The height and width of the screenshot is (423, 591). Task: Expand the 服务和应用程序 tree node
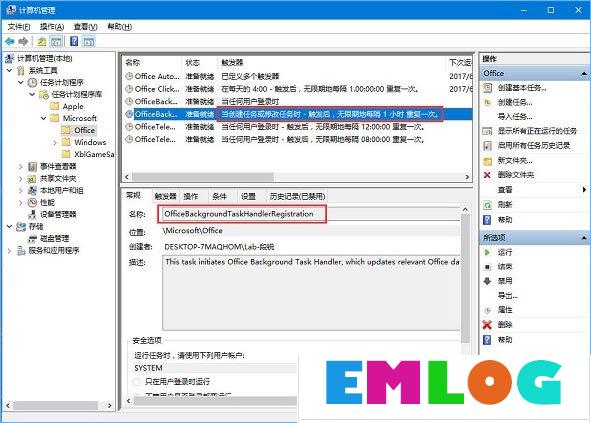10,251
